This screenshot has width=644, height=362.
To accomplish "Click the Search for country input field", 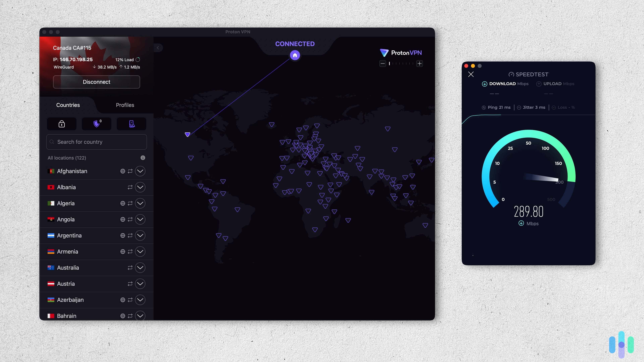I will (x=96, y=142).
